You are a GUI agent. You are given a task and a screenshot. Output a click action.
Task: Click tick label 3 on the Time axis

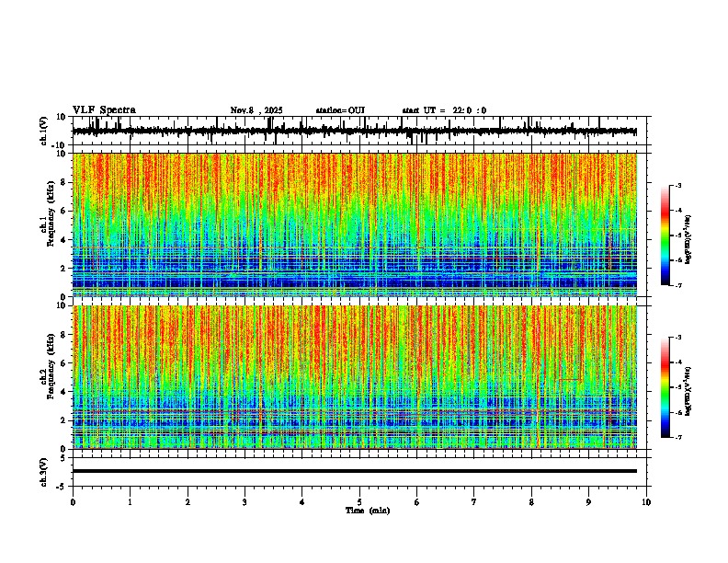click(x=245, y=502)
